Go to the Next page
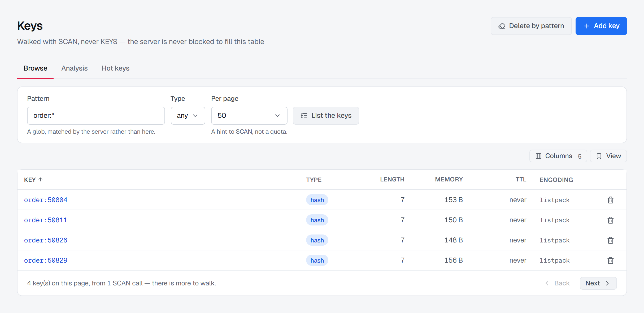644x313 pixels. (x=598, y=283)
